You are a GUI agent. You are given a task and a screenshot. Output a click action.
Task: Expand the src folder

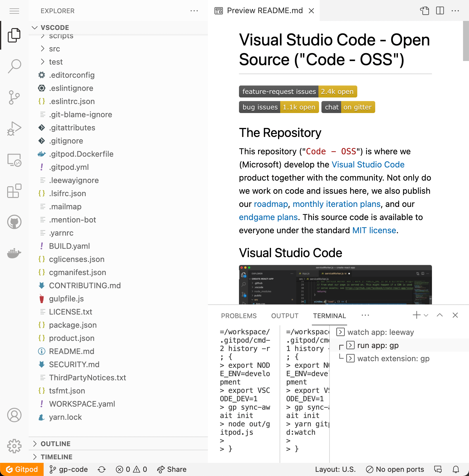[54, 49]
